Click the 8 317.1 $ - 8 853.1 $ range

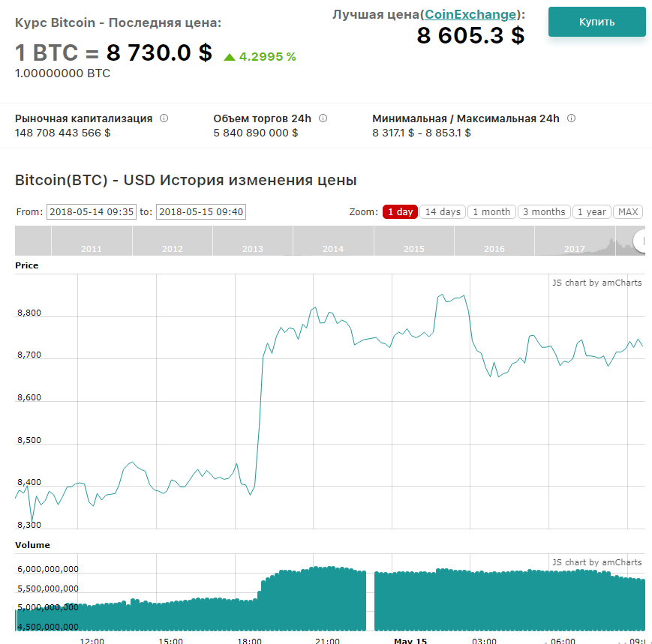tap(421, 133)
